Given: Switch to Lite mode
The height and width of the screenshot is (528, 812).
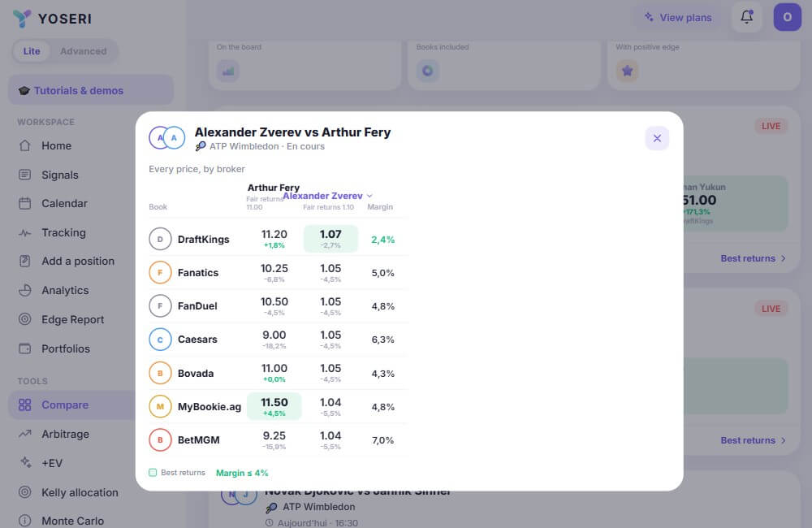Looking at the screenshot, I should [32, 51].
